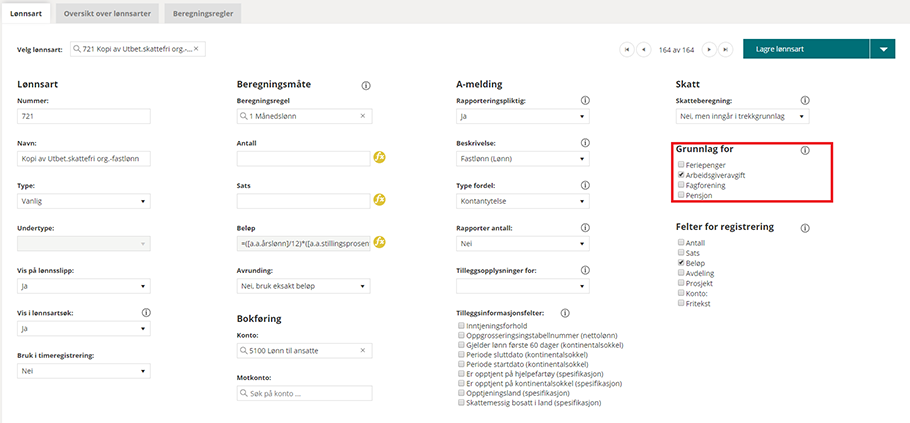Show info for Tilleggsopplysninger for

click(x=585, y=270)
